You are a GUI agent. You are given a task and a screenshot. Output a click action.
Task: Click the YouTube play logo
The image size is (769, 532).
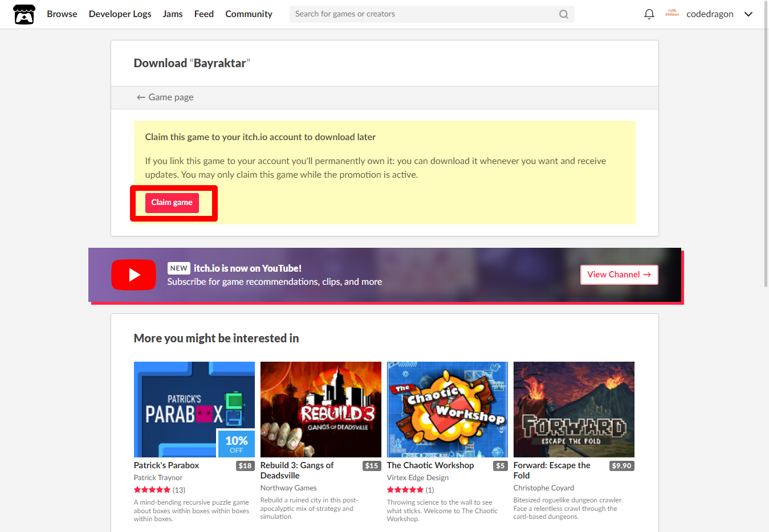(x=133, y=275)
